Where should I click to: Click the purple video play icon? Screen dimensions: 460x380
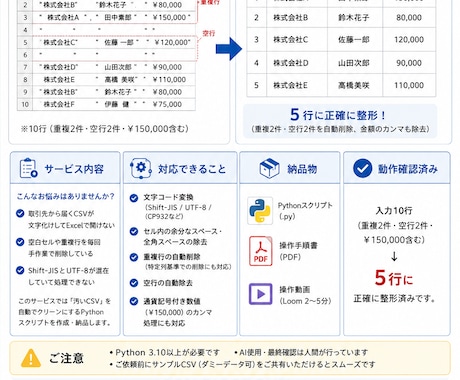tap(260, 294)
